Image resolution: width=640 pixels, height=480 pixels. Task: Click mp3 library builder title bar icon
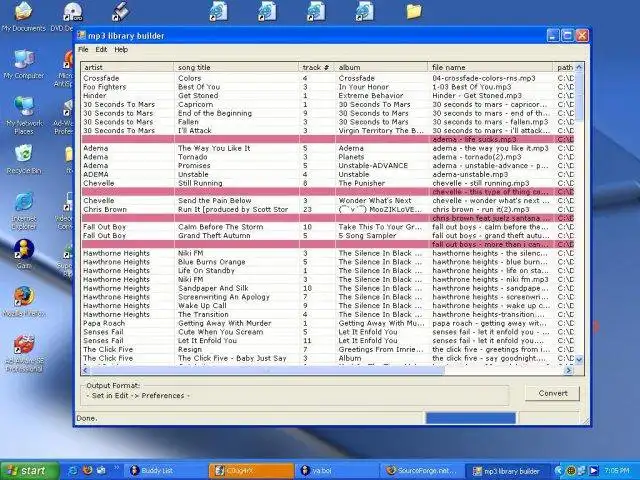pyautogui.click(x=81, y=36)
